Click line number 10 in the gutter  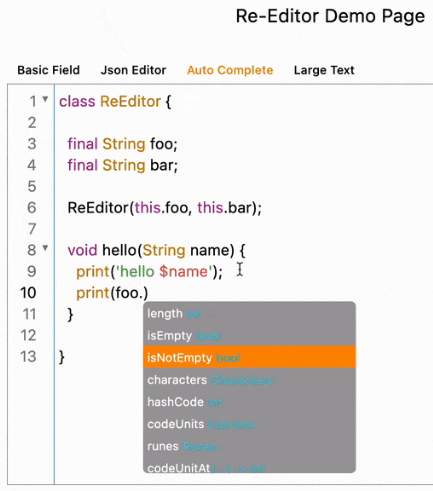tap(28, 293)
